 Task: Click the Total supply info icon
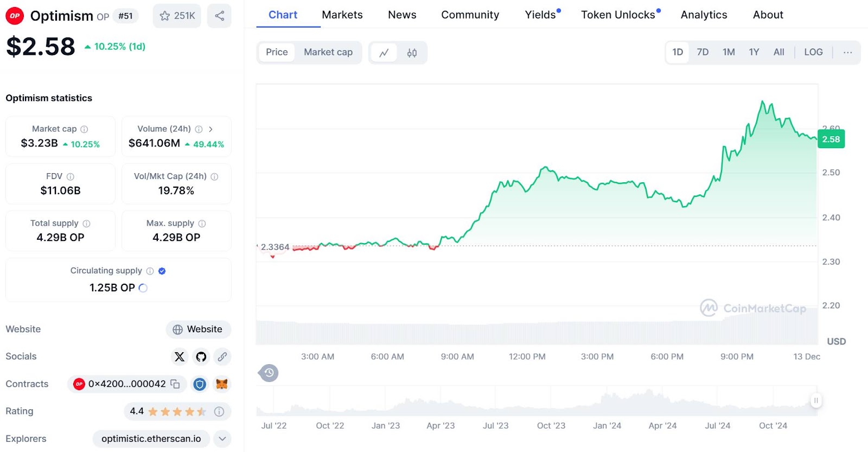pos(86,224)
